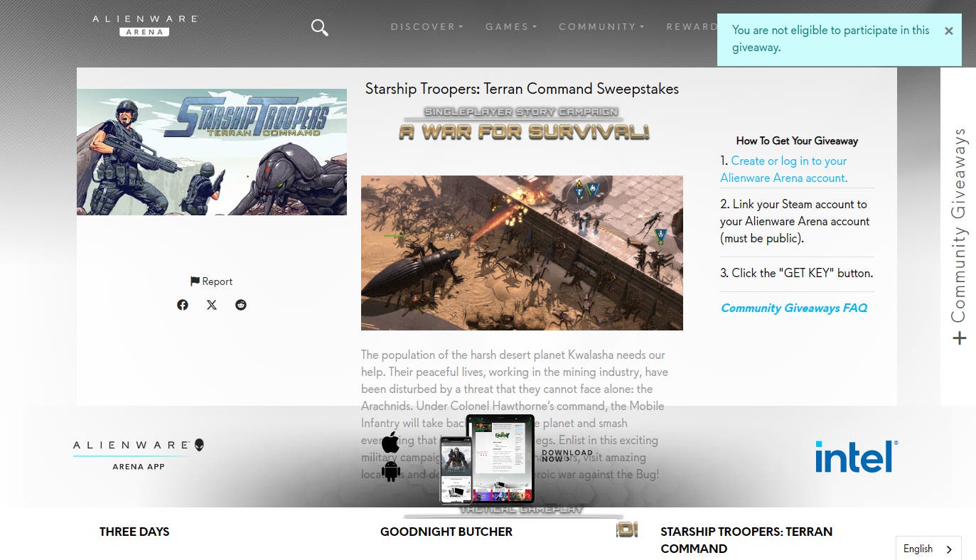Click the Starship Troopers banner image
This screenshot has height=560, width=976.
[x=212, y=152]
